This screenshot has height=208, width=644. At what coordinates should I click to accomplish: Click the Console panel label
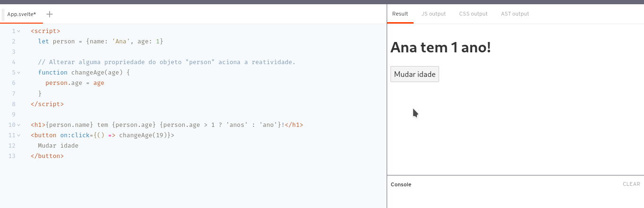[401, 184]
